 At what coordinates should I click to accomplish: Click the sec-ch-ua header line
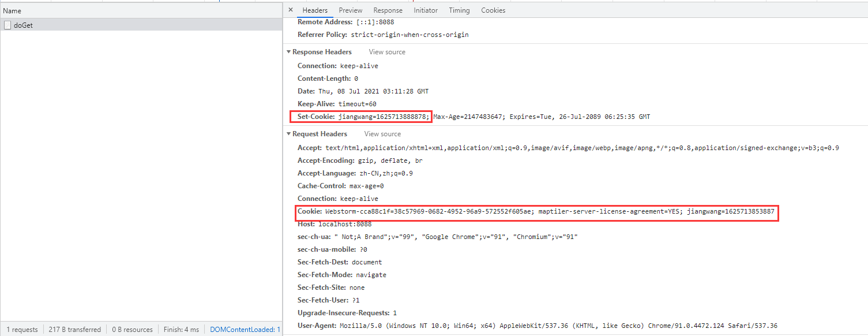438,237
